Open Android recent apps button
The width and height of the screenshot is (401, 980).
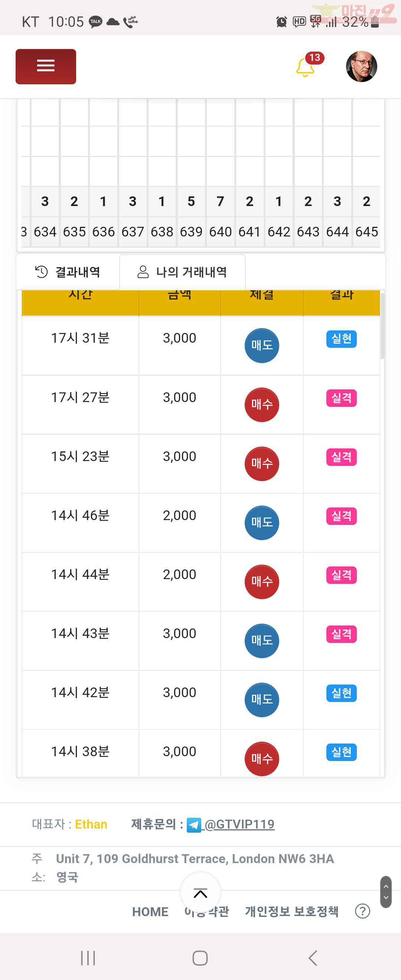click(x=88, y=958)
